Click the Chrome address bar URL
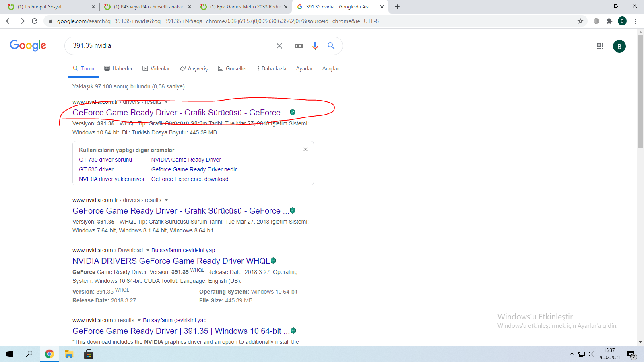Viewport: 644px width, 362px height. (218, 21)
